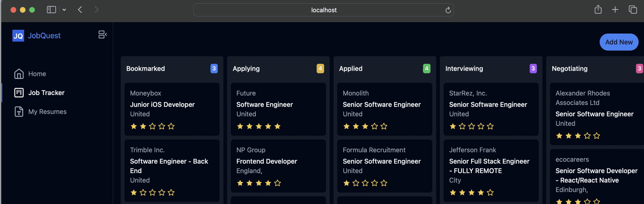Toggle the Safari sidebar button

point(51,10)
